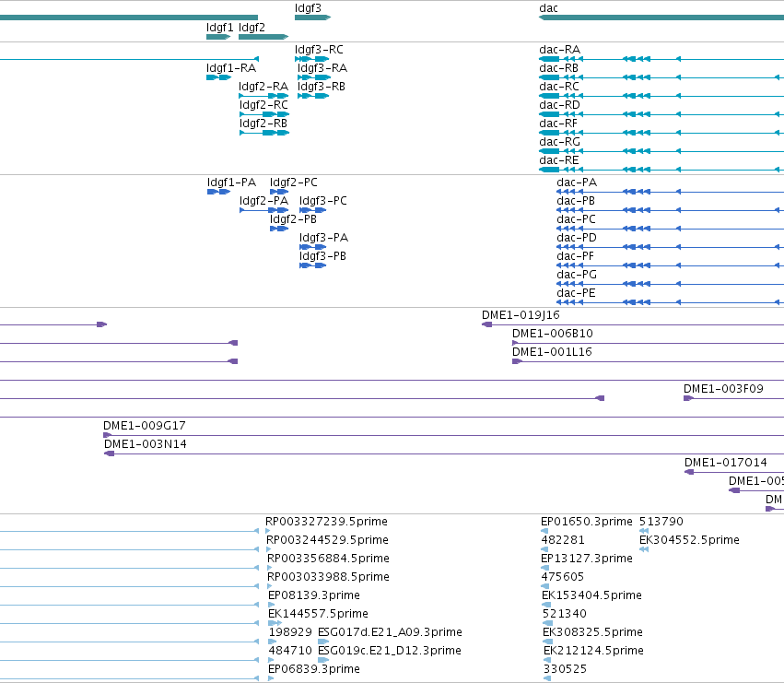Image resolution: width=784 pixels, height=683 pixels.
Task: Select the EK212124.5prime feature
Action: [x=547, y=660]
